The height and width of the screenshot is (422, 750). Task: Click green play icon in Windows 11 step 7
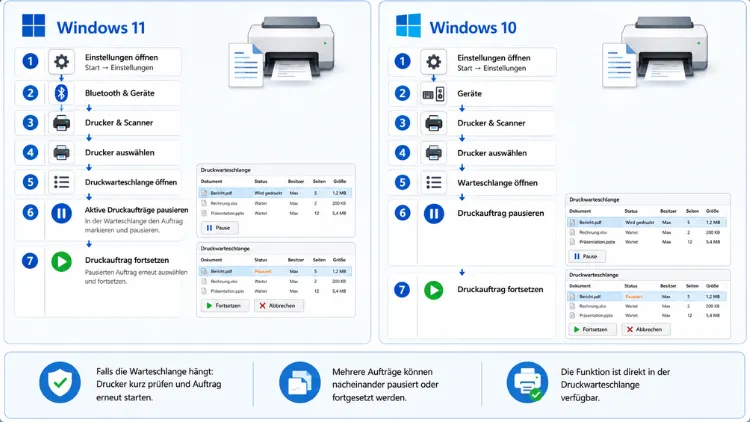(x=61, y=262)
